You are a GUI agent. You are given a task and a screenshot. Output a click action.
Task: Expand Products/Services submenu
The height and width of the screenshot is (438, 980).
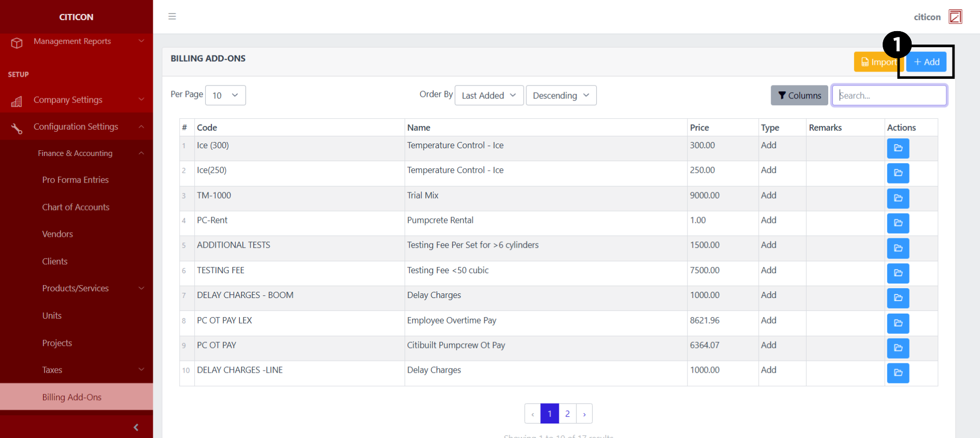click(x=76, y=288)
